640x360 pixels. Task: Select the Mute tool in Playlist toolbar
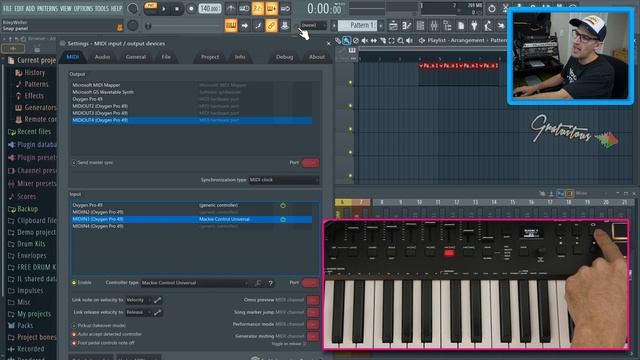364,40
